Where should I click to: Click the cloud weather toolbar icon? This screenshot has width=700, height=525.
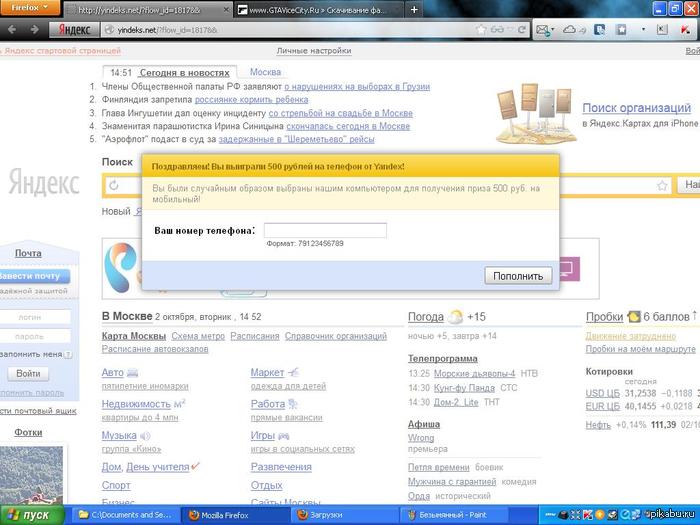click(570, 30)
